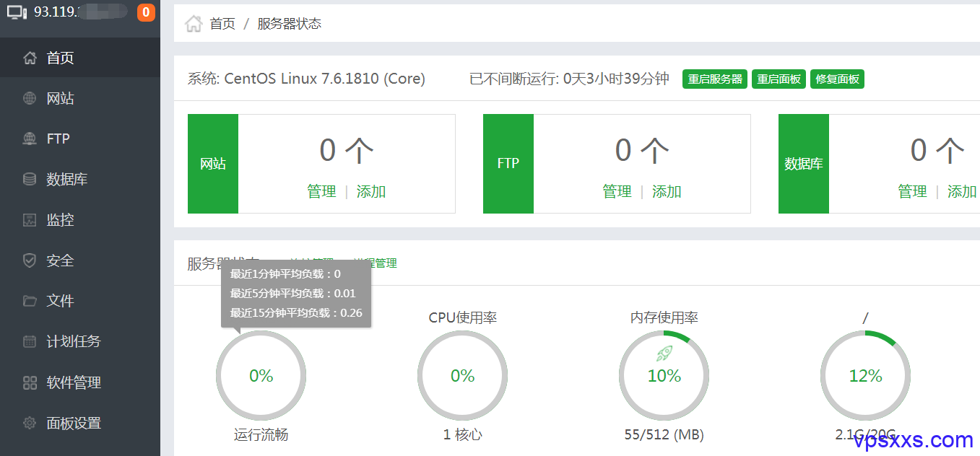Click the monitoring icon beside 监控

coord(30,219)
